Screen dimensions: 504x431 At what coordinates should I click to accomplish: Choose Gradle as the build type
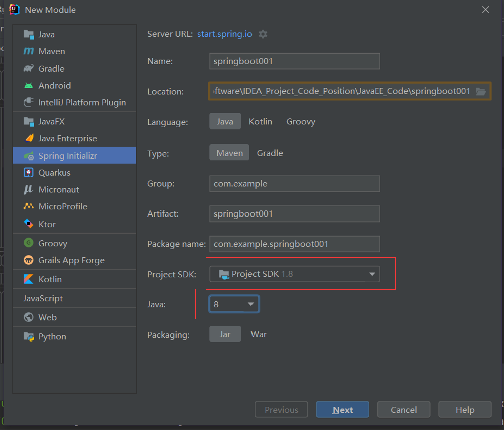coord(270,153)
